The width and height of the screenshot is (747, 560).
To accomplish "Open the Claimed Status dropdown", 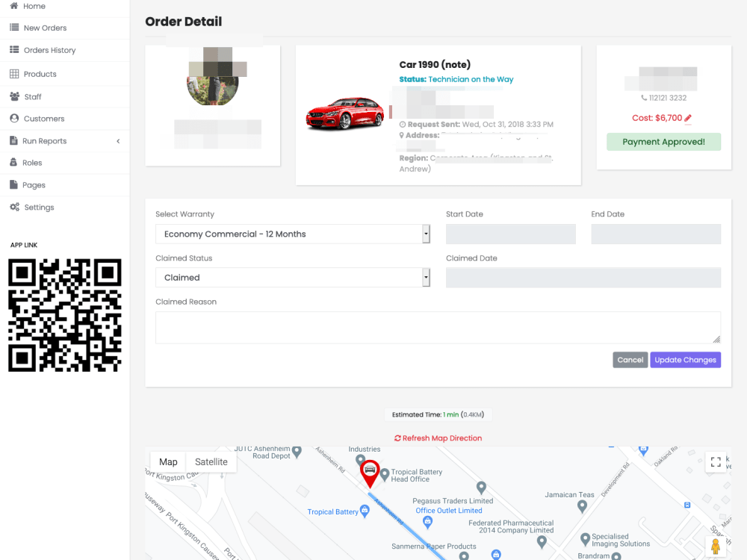I will pyautogui.click(x=293, y=278).
